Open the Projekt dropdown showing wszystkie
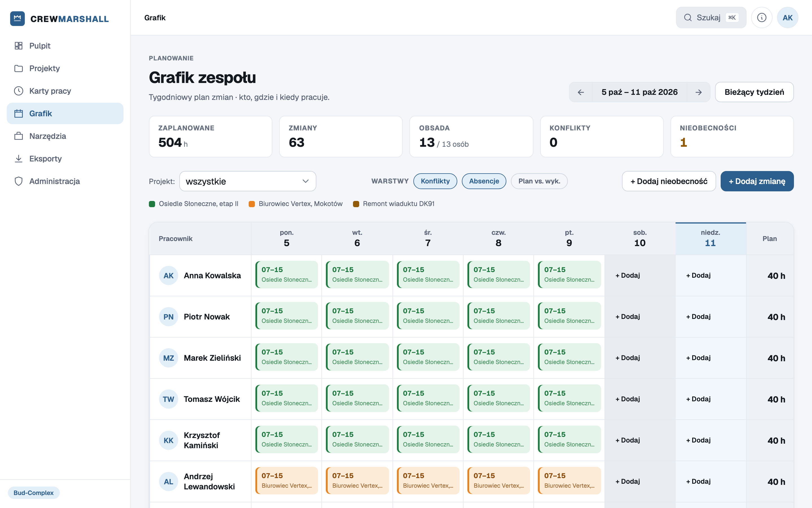The image size is (812, 508). click(x=248, y=181)
